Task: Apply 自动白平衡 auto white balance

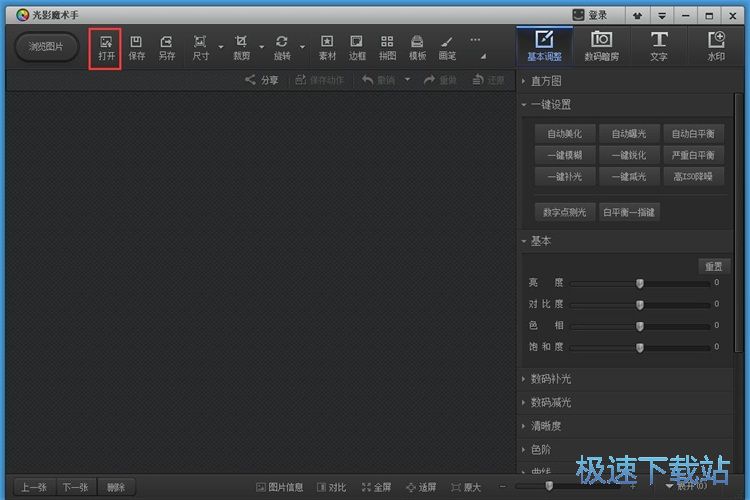Action: (693, 133)
